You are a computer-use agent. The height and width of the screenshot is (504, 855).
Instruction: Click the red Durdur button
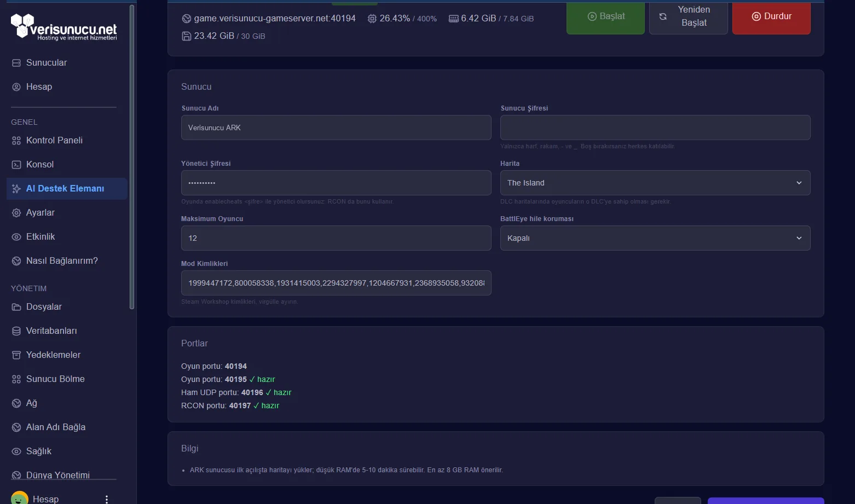click(771, 17)
